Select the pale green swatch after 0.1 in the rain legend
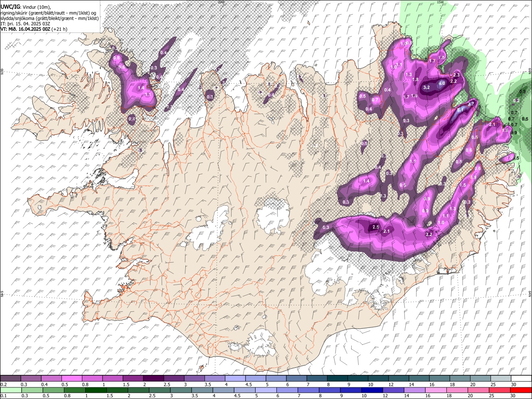This screenshot has width=532, height=399. tap(11, 390)
